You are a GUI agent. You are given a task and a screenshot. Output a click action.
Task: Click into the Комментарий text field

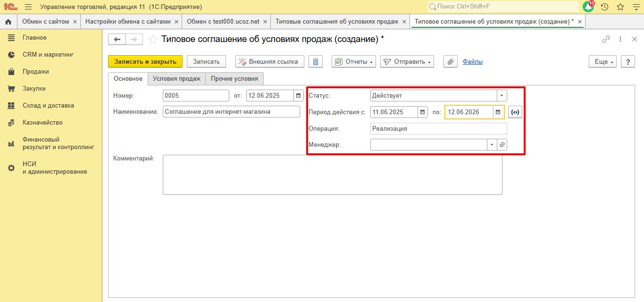[x=332, y=175]
